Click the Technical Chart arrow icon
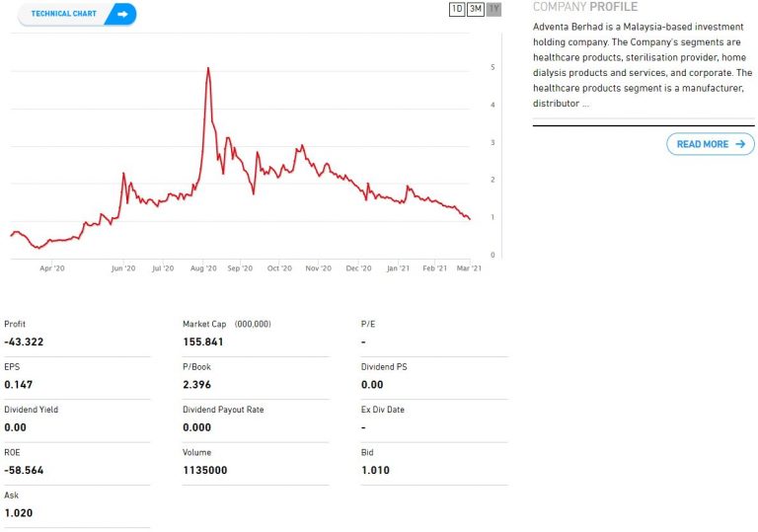The image size is (758, 532). (122, 14)
